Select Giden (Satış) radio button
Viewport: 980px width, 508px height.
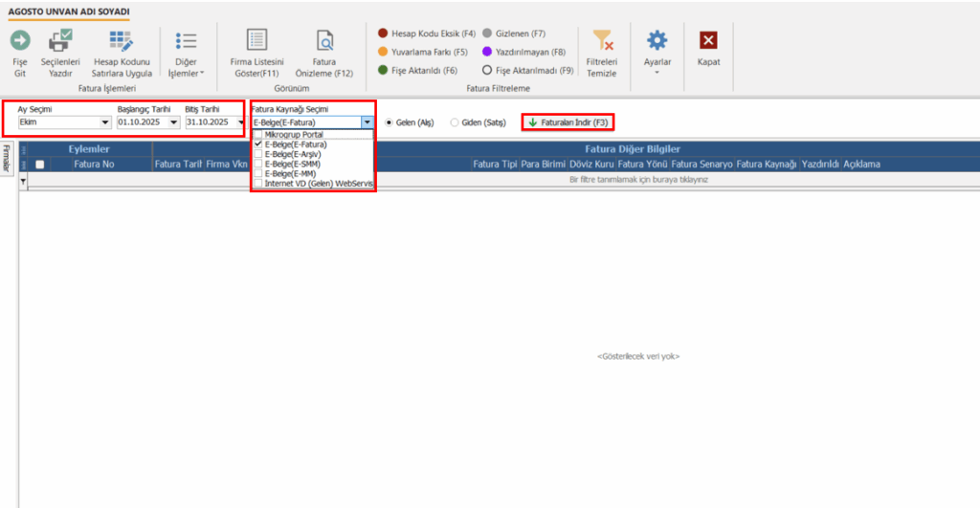455,122
